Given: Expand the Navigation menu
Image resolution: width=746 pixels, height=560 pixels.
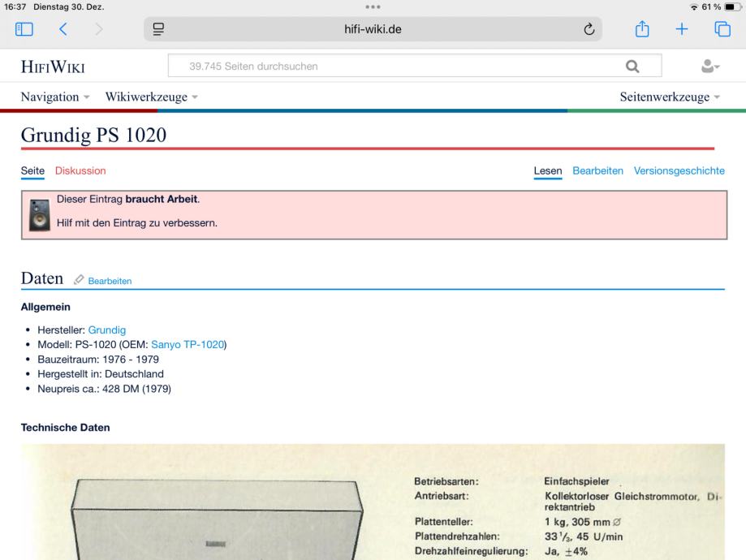Looking at the screenshot, I should (x=54, y=97).
